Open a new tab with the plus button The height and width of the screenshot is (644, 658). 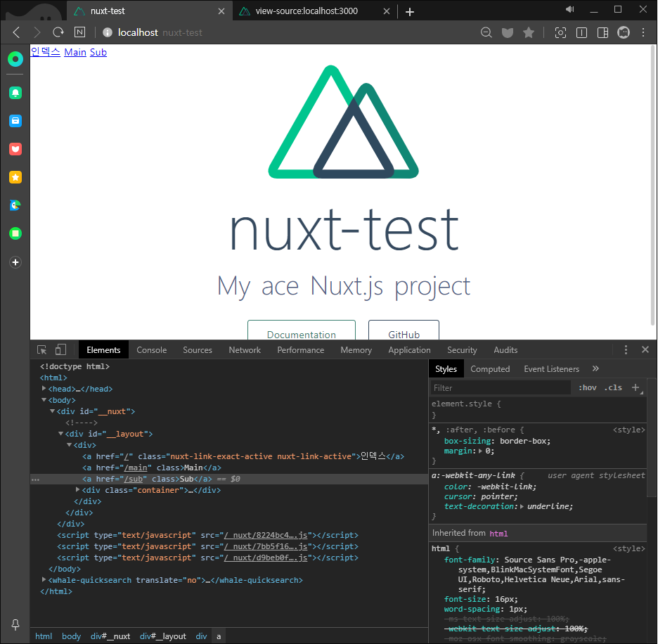410,12
